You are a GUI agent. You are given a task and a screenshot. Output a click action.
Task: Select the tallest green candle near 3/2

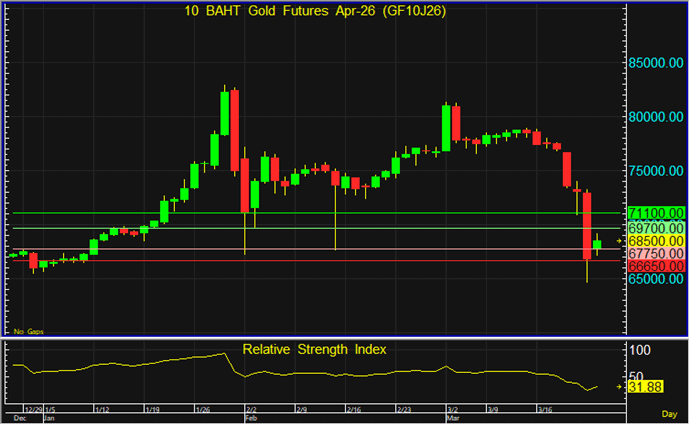pyautogui.click(x=446, y=122)
